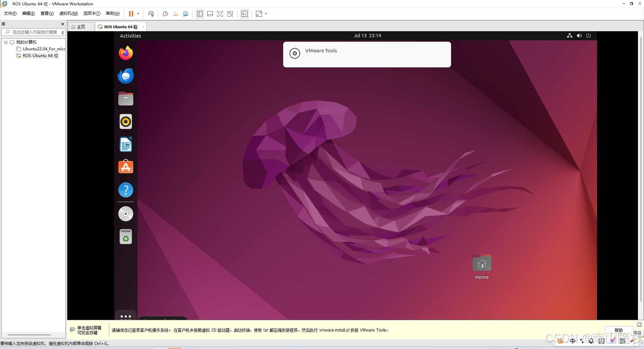The image size is (644, 349).
Task: Open Firefox in the Ubuntu dock
Action: (126, 53)
